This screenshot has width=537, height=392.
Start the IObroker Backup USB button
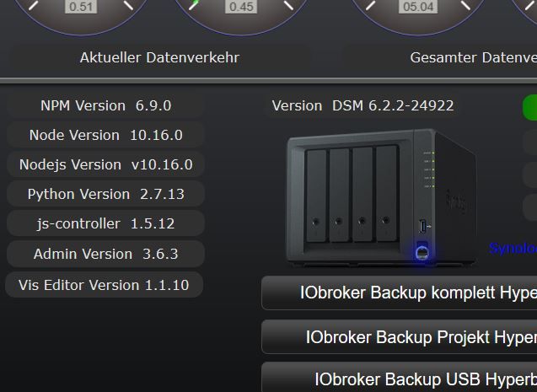pos(400,379)
